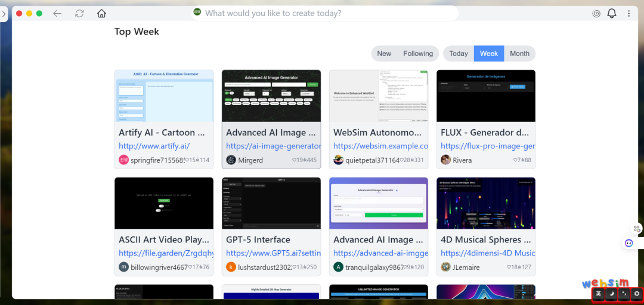The width and height of the screenshot is (644, 305).
Task: Click the heart on ASCII Art Video card
Action: pyautogui.click(x=190, y=267)
